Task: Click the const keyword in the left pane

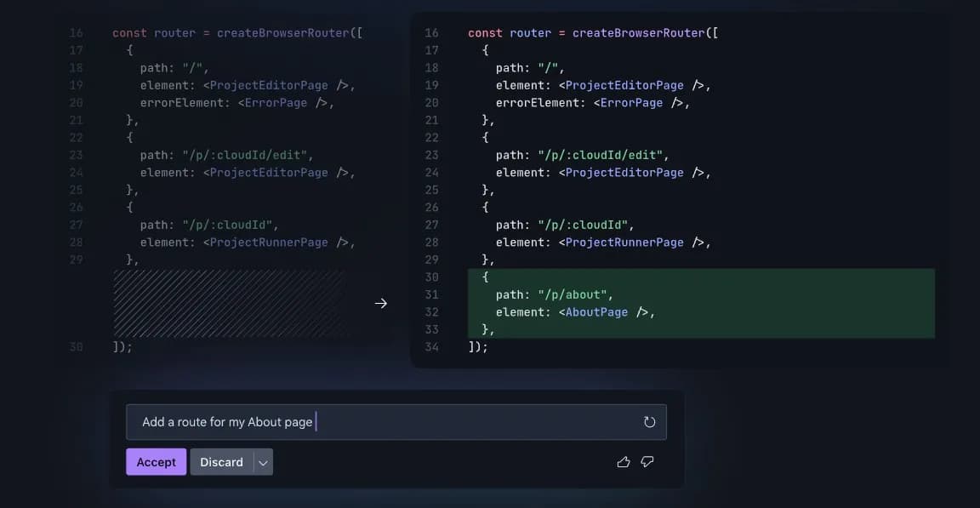Action: click(129, 33)
